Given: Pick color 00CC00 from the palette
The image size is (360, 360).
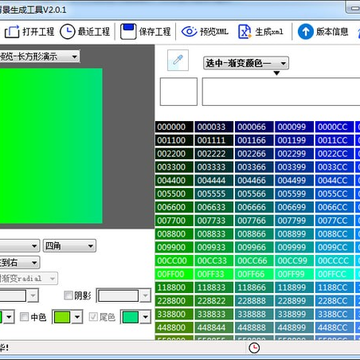Looking at the screenshot, I should click(x=174, y=261).
